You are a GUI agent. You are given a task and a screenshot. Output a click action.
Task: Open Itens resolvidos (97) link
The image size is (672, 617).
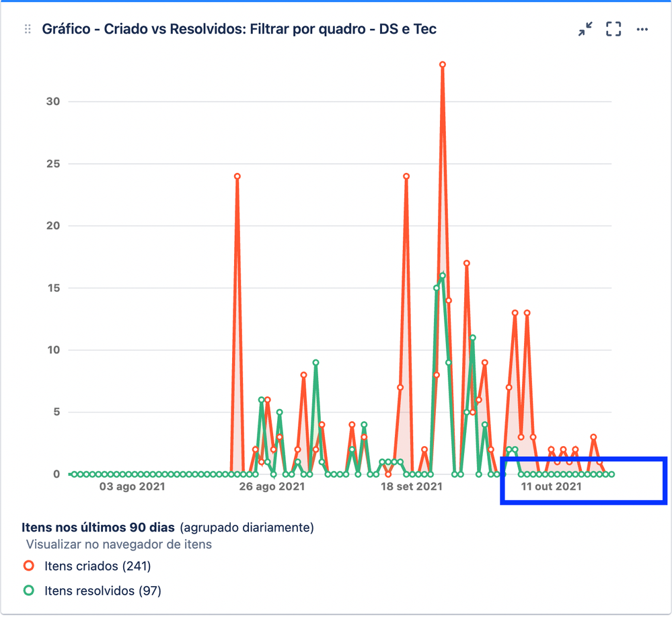[103, 591]
